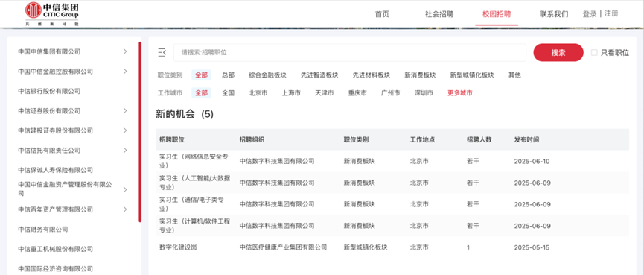
Task: Click the red sidebar scrollbar
Action: (x=140, y=132)
